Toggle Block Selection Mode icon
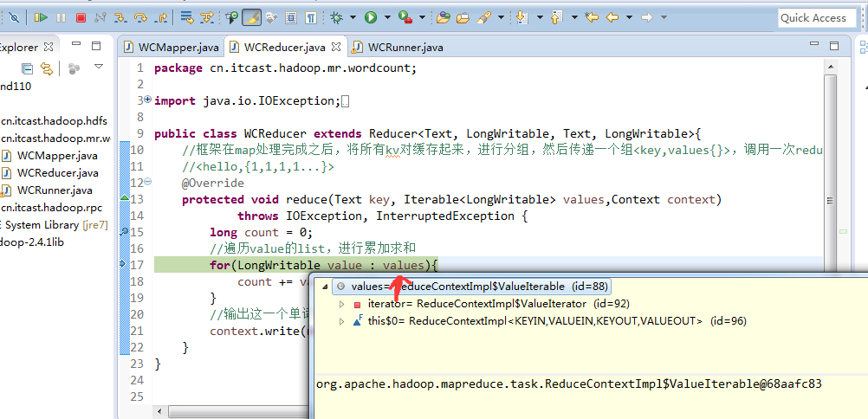 coord(291,17)
